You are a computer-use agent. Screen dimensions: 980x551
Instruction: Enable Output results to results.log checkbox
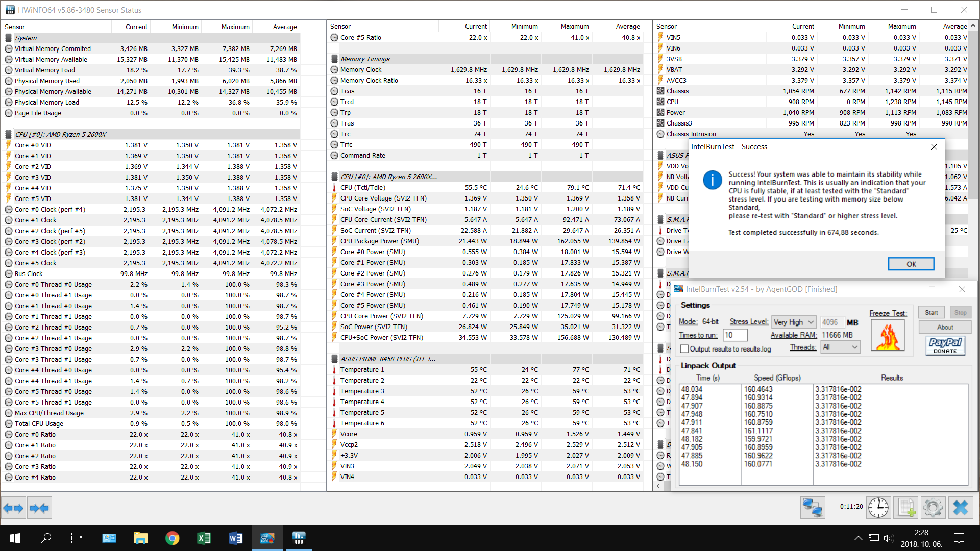(x=684, y=349)
